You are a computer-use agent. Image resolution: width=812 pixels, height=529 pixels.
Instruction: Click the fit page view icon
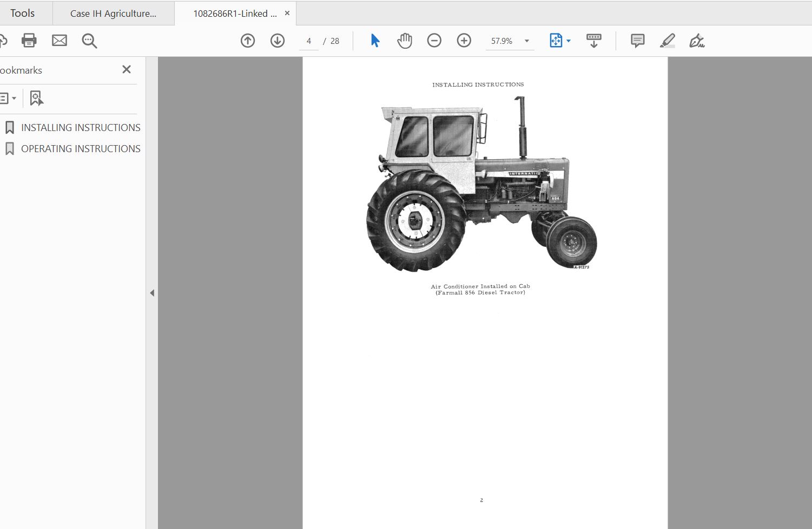click(x=556, y=41)
